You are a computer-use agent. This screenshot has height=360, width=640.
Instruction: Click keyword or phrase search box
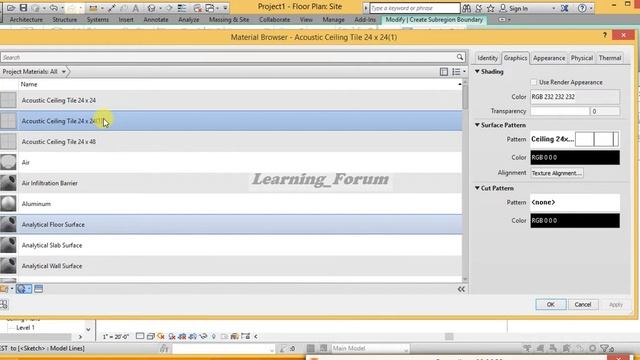tap(415, 8)
